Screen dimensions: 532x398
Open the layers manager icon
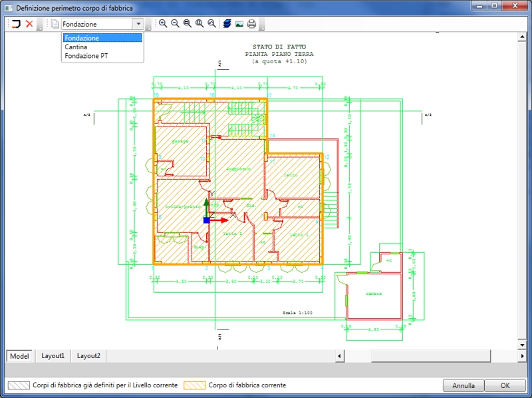click(x=227, y=24)
